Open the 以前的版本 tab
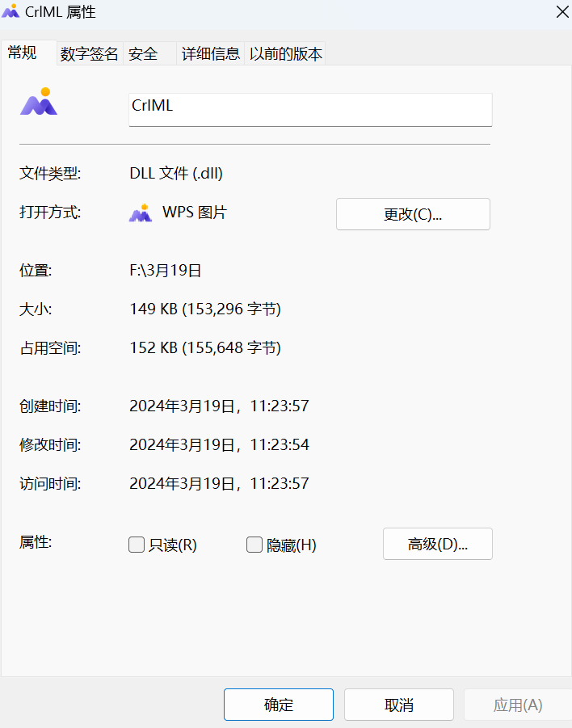572x728 pixels. coord(285,54)
